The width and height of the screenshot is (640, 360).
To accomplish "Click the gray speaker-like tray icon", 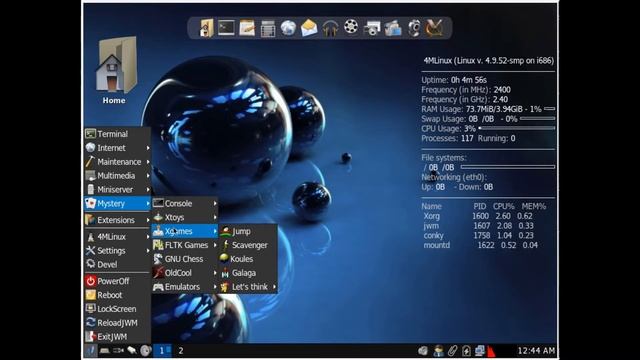I will point(423,351).
